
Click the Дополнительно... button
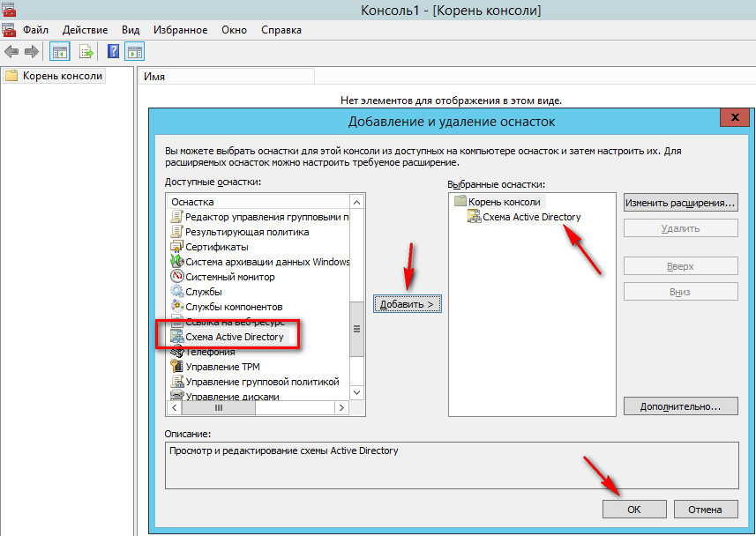680,406
